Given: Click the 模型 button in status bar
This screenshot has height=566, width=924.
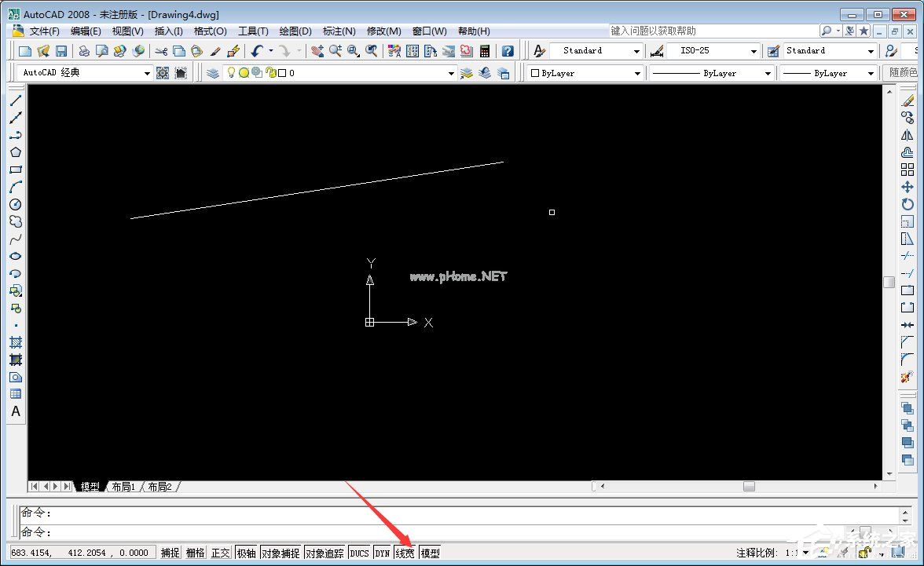Looking at the screenshot, I should pyautogui.click(x=431, y=553).
